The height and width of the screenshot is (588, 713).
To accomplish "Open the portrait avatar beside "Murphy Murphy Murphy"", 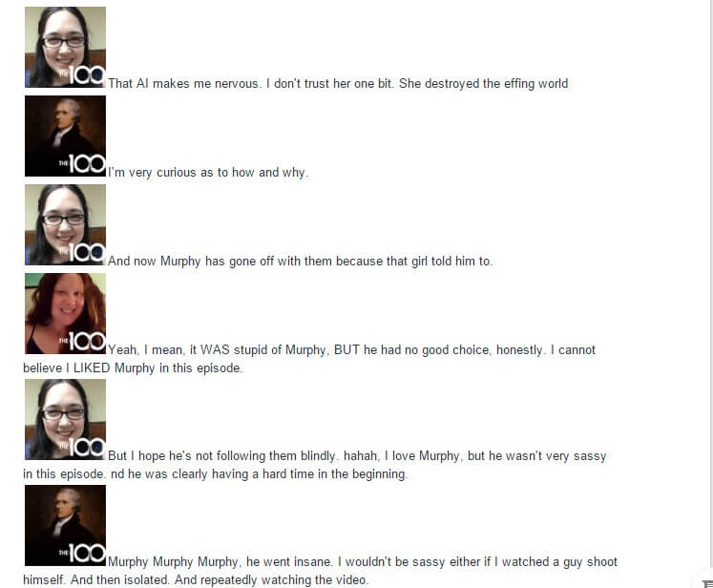I will 65,525.
